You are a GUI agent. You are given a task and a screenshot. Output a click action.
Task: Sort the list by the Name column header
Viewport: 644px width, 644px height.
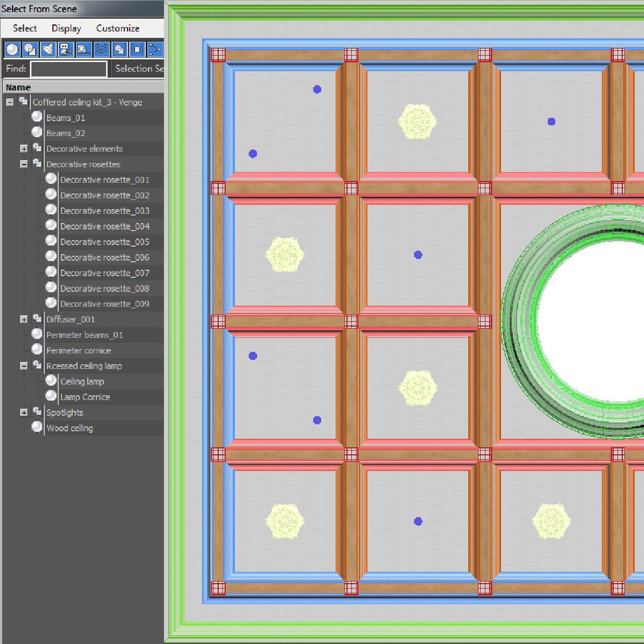pos(83,87)
